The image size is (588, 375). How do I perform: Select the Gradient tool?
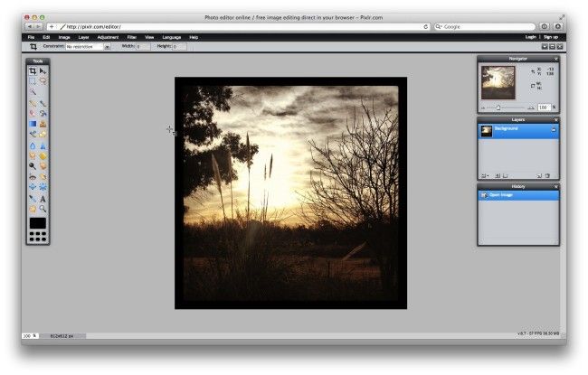point(33,124)
